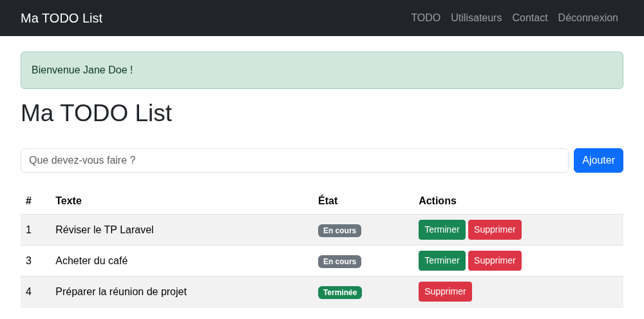Click Terminer for 'Réviser le TP Laravel'

point(442,230)
